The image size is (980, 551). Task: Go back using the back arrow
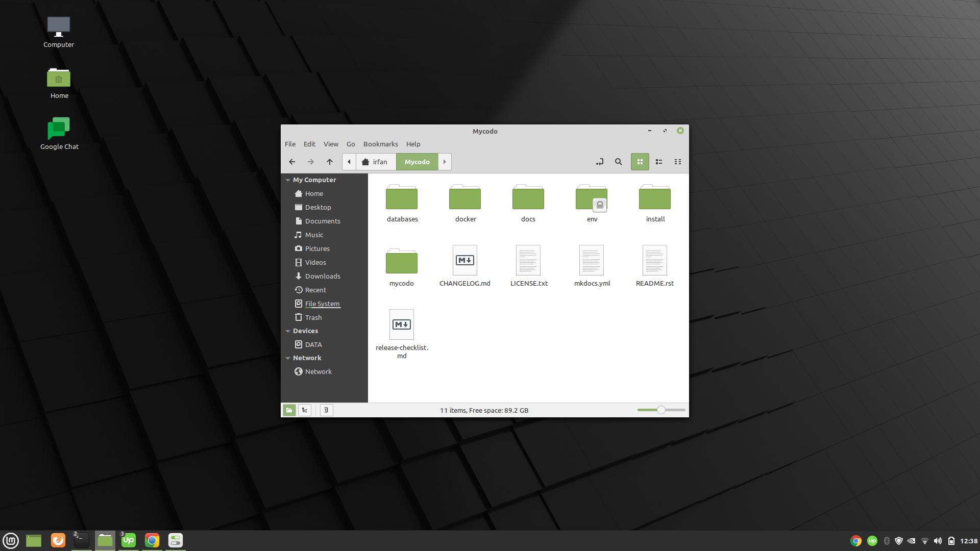292,162
